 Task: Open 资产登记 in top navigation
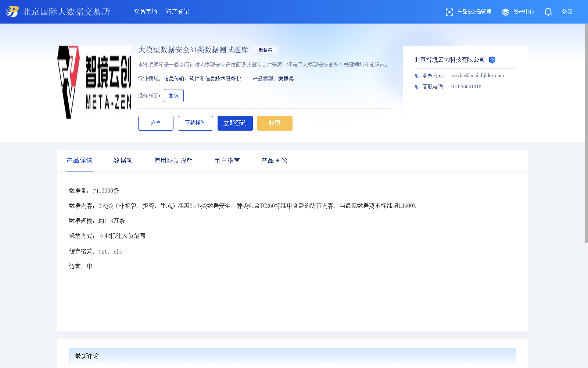pos(178,12)
